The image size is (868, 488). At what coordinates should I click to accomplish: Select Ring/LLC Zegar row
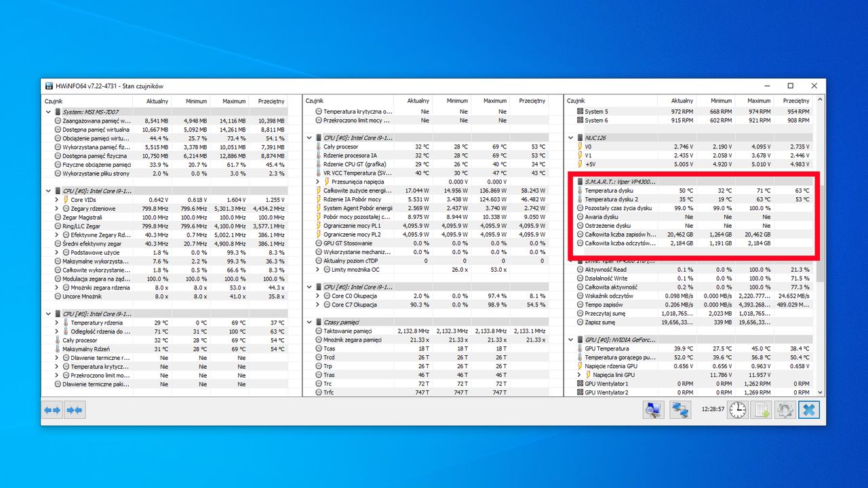pos(166,226)
